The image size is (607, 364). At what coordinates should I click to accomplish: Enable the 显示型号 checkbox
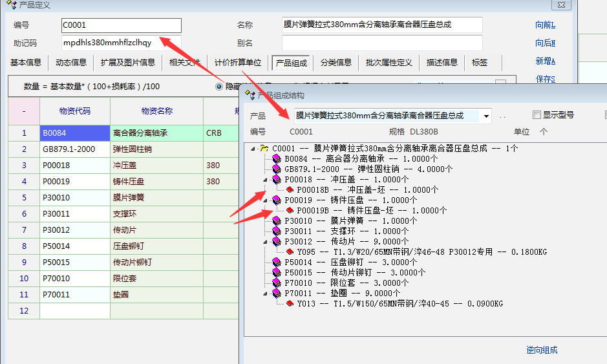536,115
